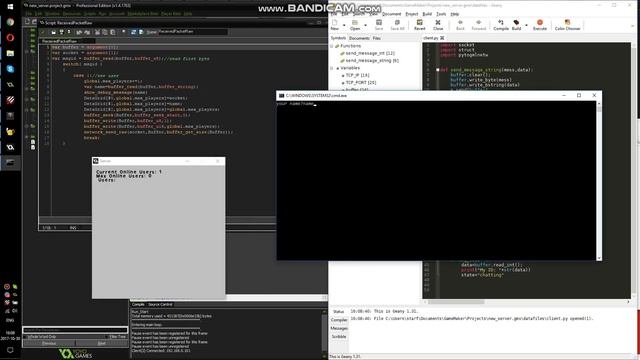The image size is (640, 360).
Task: Click the cmd window vertical scrollbar
Action: point(599,180)
